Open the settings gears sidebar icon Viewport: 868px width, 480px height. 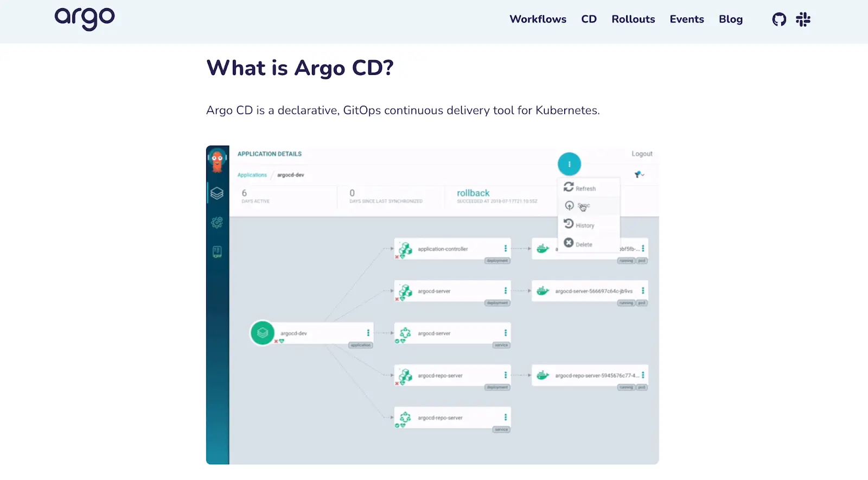pos(217,222)
